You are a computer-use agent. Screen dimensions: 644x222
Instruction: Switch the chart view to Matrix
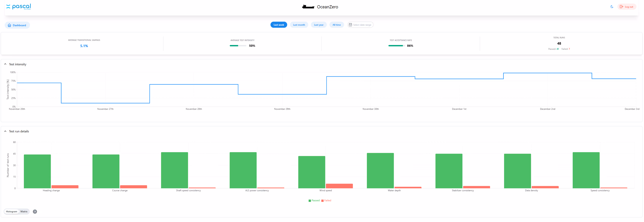click(x=24, y=212)
